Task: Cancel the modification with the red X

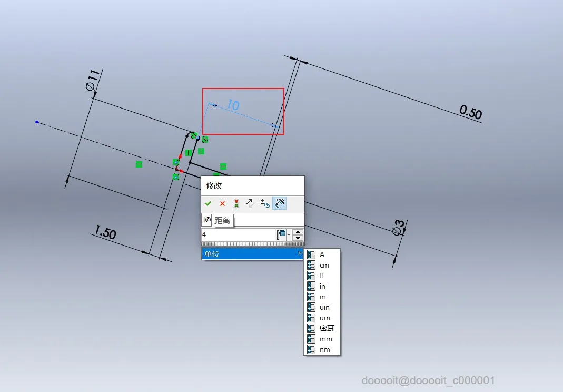Action: click(x=222, y=203)
